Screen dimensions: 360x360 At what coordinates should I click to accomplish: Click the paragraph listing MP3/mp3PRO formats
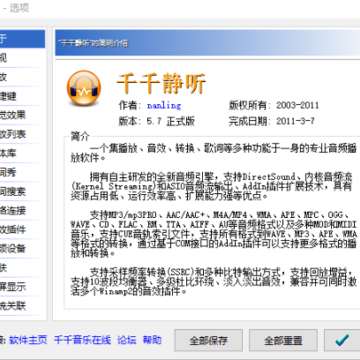(214, 234)
